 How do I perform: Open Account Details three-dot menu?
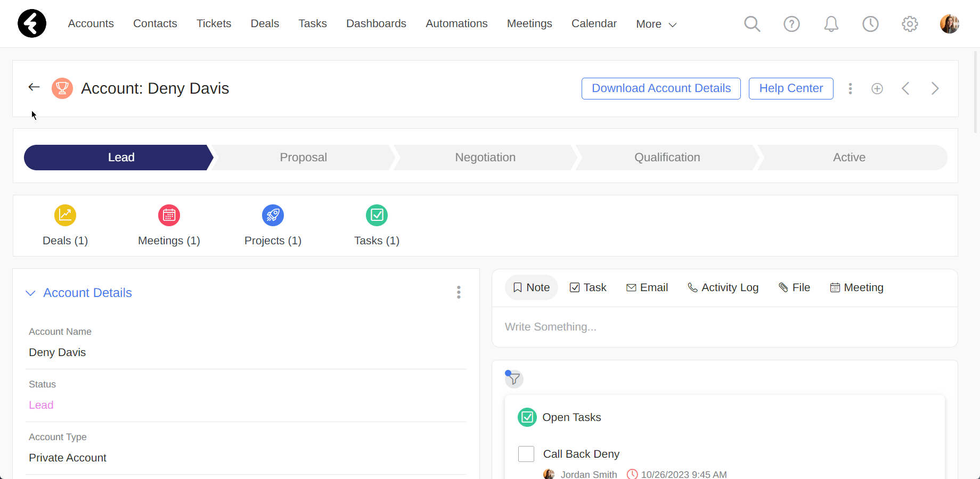click(459, 292)
